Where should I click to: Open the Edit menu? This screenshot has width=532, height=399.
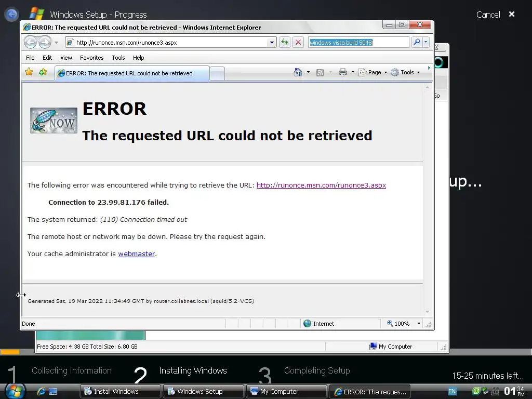(47, 58)
